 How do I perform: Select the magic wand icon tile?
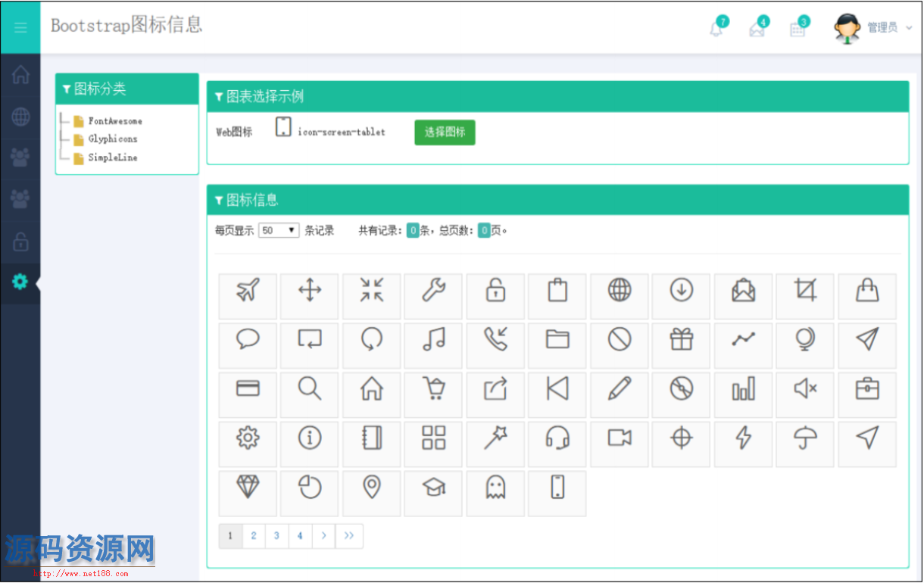(x=495, y=444)
